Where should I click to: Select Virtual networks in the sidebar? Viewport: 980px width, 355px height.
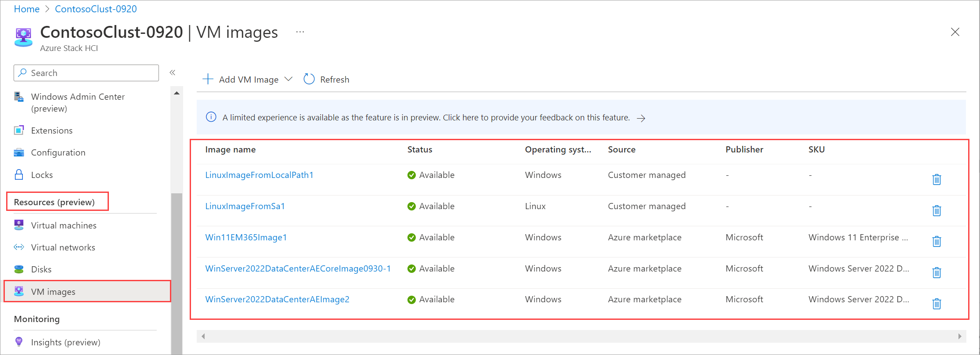[x=63, y=247]
